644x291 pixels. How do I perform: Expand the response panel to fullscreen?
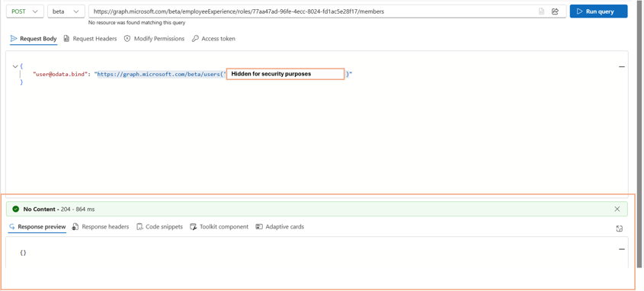[620, 229]
